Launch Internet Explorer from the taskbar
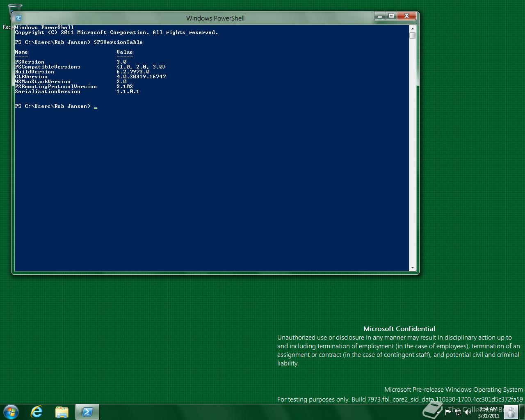This screenshot has width=525, height=420. point(37,412)
